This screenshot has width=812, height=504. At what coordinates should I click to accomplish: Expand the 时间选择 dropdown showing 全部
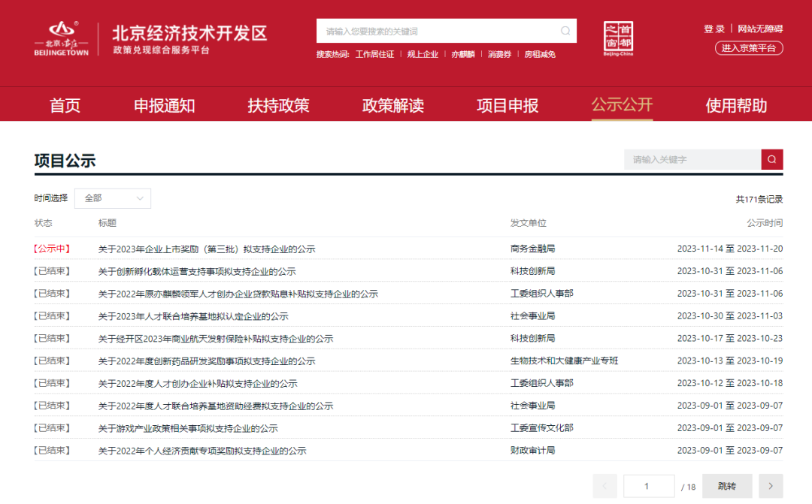(x=113, y=198)
